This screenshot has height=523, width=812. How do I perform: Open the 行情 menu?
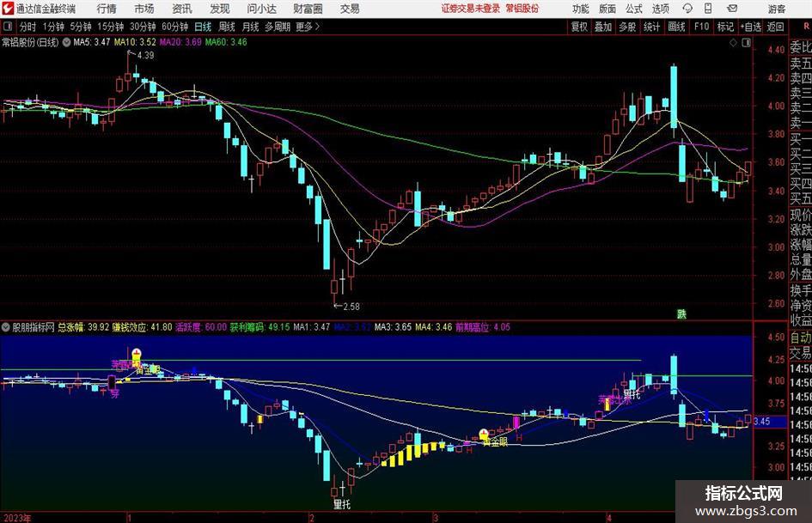pyautogui.click(x=107, y=9)
